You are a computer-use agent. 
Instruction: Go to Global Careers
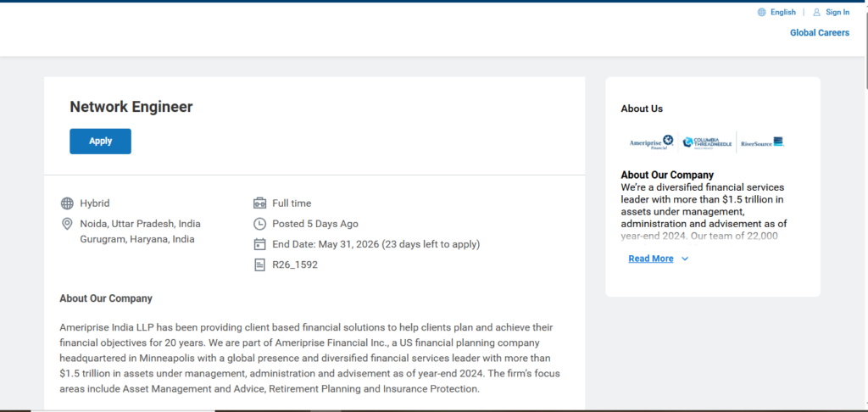tap(820, 33)
